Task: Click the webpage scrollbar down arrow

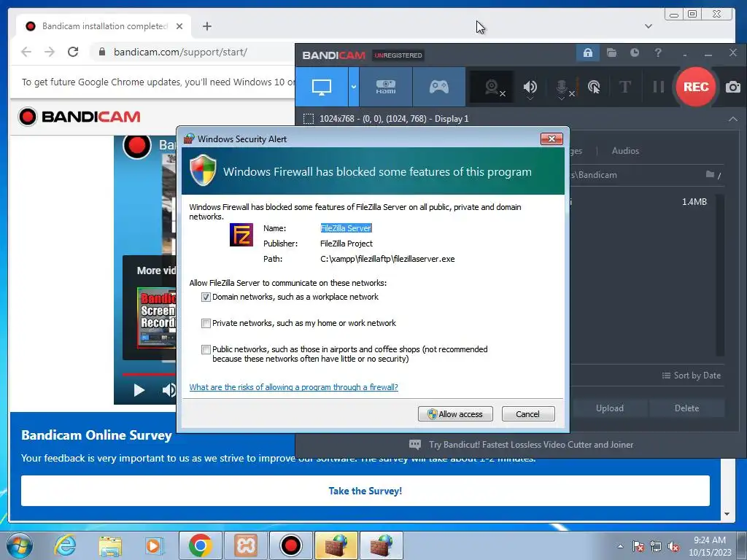Action: pyautogui.click(x=727, y=514)
